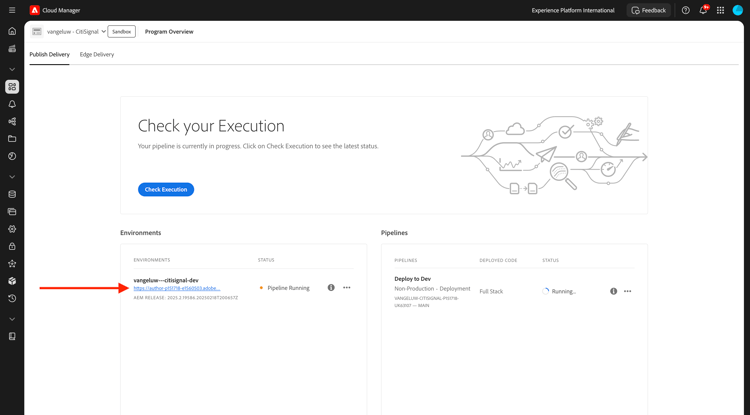Click the Sandbox badge button

[121, 32]
